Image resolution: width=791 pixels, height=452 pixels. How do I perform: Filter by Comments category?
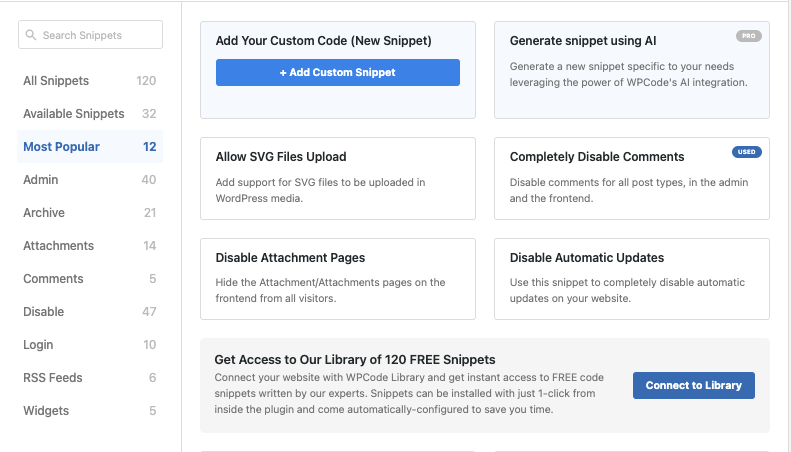[90, 278]
